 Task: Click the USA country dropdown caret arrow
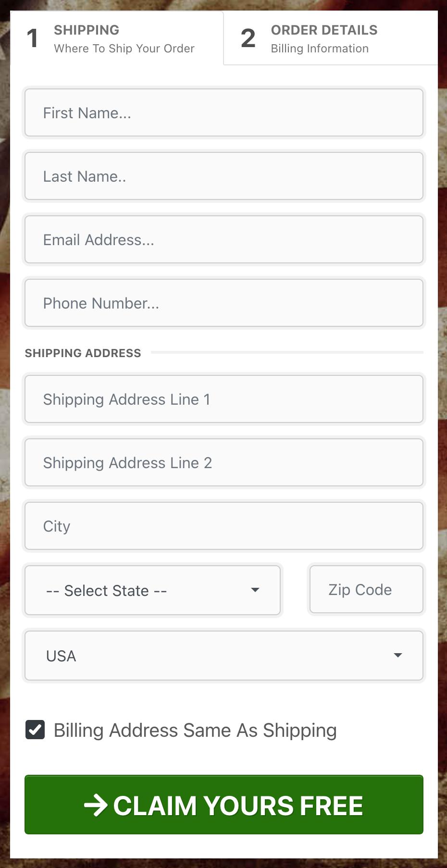coord(397,655)
